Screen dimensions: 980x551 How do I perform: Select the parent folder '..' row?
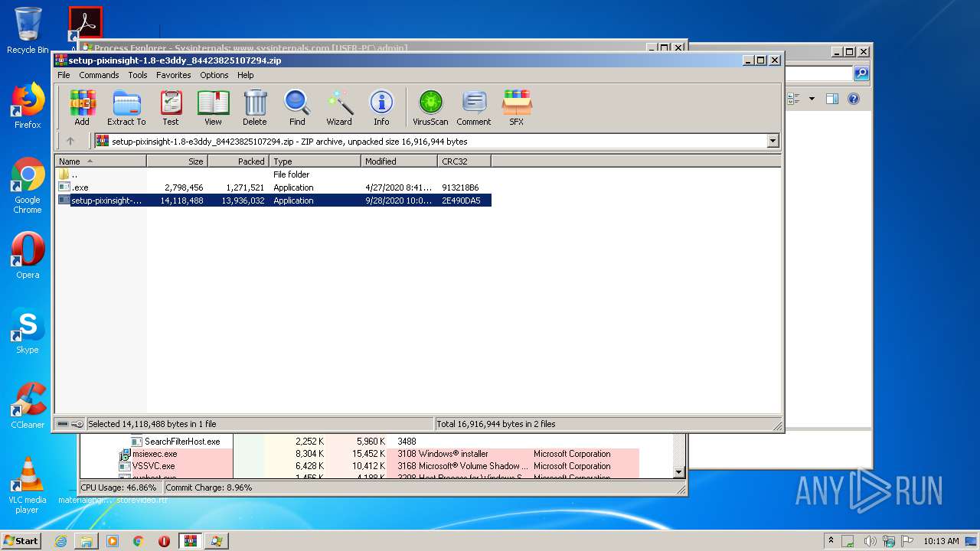click(273, 174)
